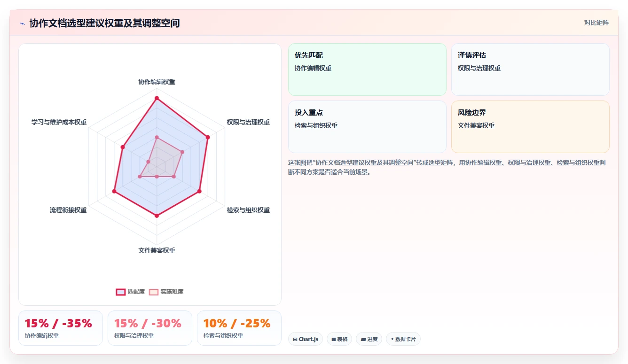The image size is (628, 364).
Task: Select the 进度 tag chip
Action: click(369, 339)
